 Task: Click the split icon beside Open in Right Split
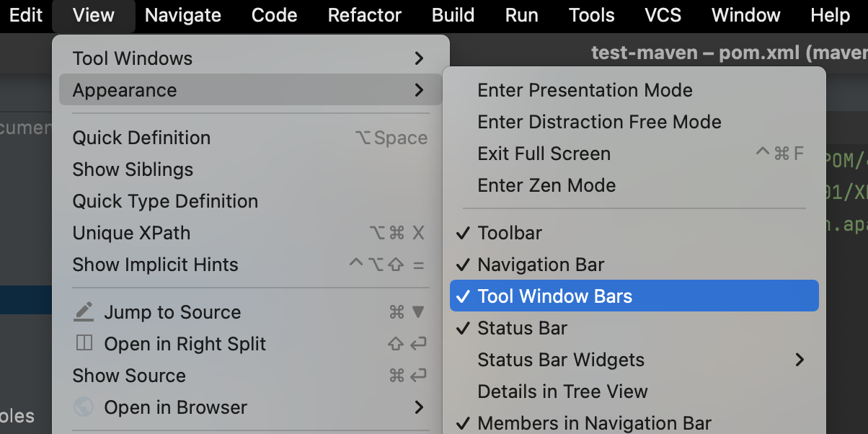coord(84,344)
